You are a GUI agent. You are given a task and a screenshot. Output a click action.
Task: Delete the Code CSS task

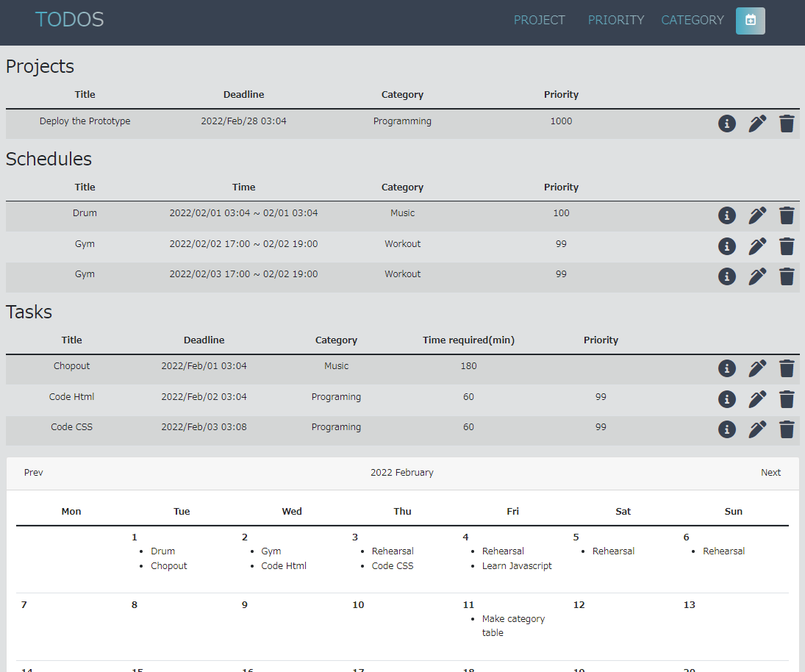(787, 429)
